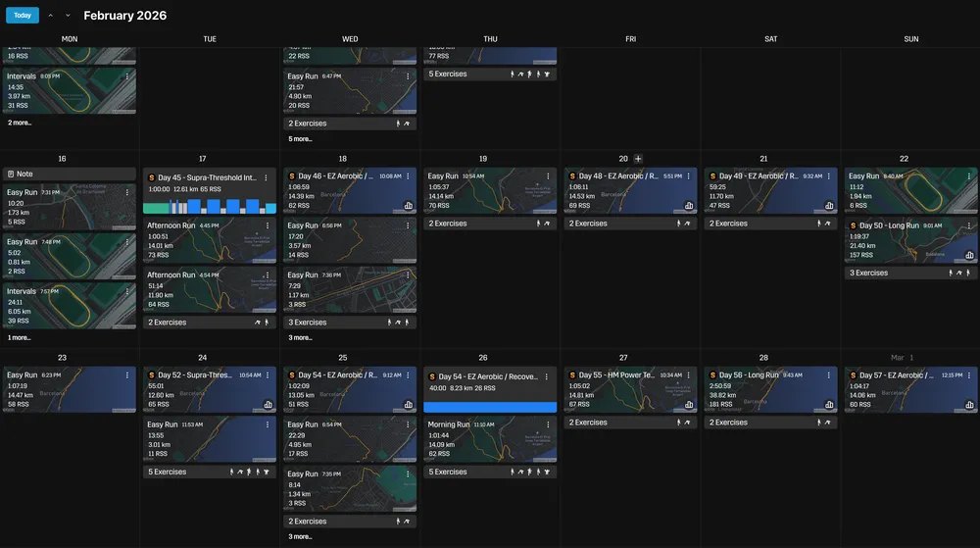Click the S badge on Day 55 HM Power
This screenshot has height=548, width=980.
572,375
